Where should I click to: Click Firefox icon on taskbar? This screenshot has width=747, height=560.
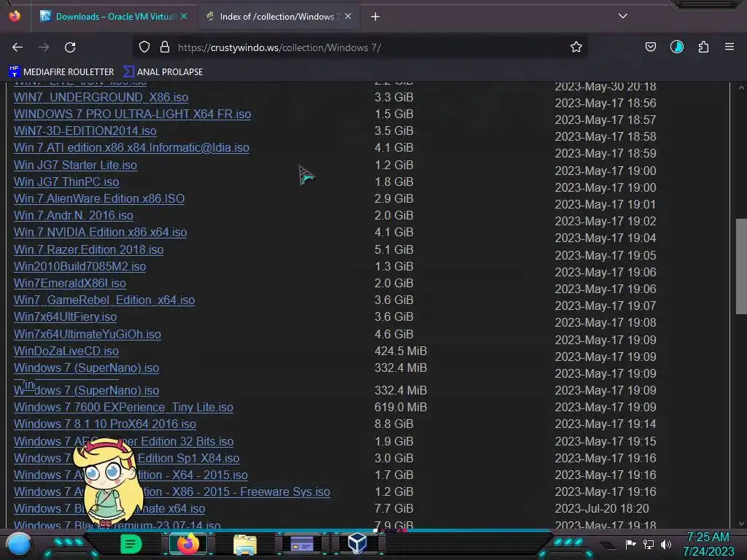coord(187,544)
